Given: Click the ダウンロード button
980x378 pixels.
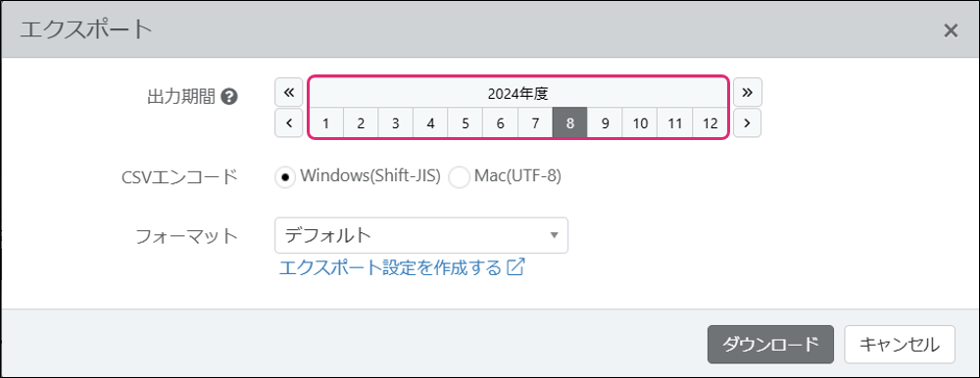Looking at the screenshot, I should 770,345.
